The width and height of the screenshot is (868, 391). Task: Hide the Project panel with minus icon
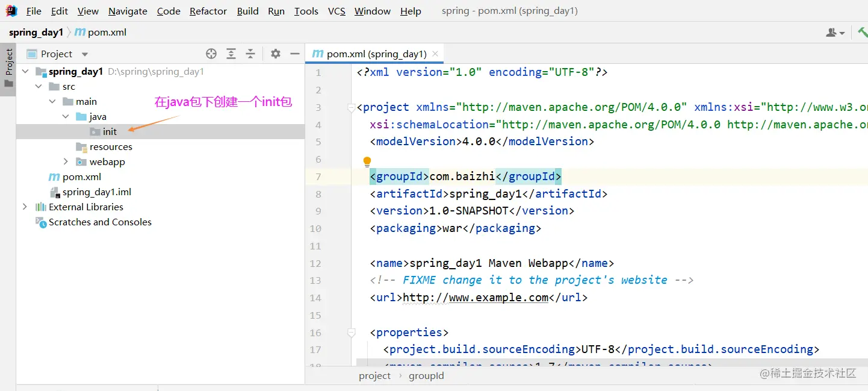tap(295, 54)
